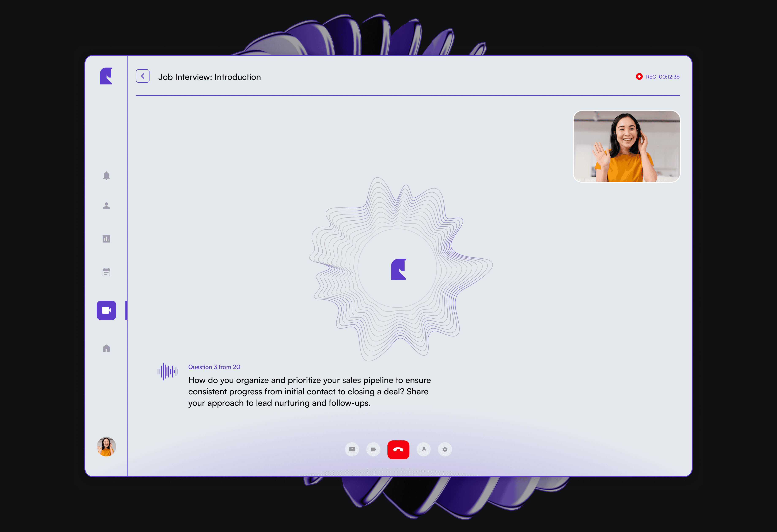Image resolution: width=777 pixels, height=532 pixels.
Task: Open notifications via sidebar bell icon
Action: pyautogui.click(x=106, y=176)
